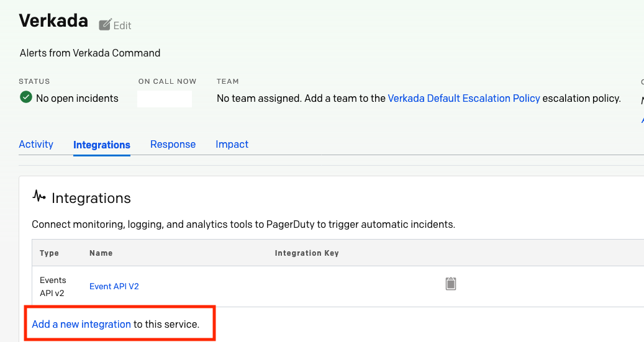This screenshot has height=342, width=644.
Task: Click the STATUS label
Action: click(x=34, y=81)
